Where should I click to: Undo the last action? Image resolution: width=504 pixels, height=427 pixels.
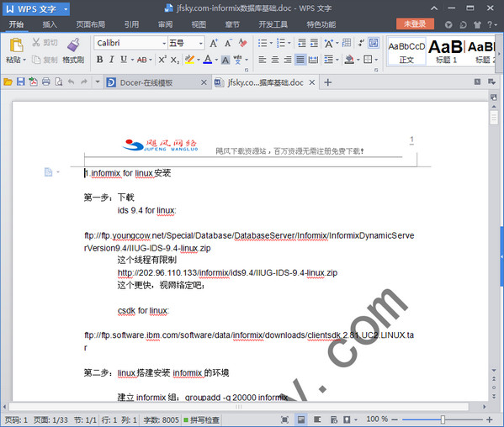click(x=71, y=82)
